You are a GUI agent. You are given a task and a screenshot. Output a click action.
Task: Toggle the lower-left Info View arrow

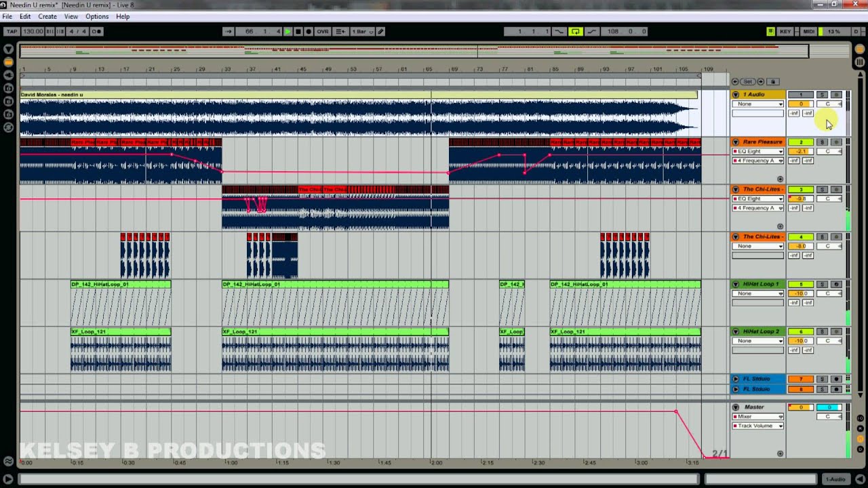(7, 479)
